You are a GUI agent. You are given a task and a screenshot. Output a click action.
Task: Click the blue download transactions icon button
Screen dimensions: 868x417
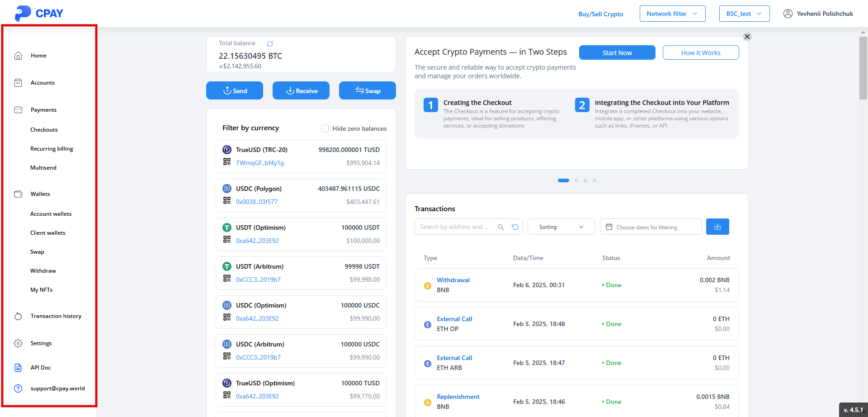717,227
